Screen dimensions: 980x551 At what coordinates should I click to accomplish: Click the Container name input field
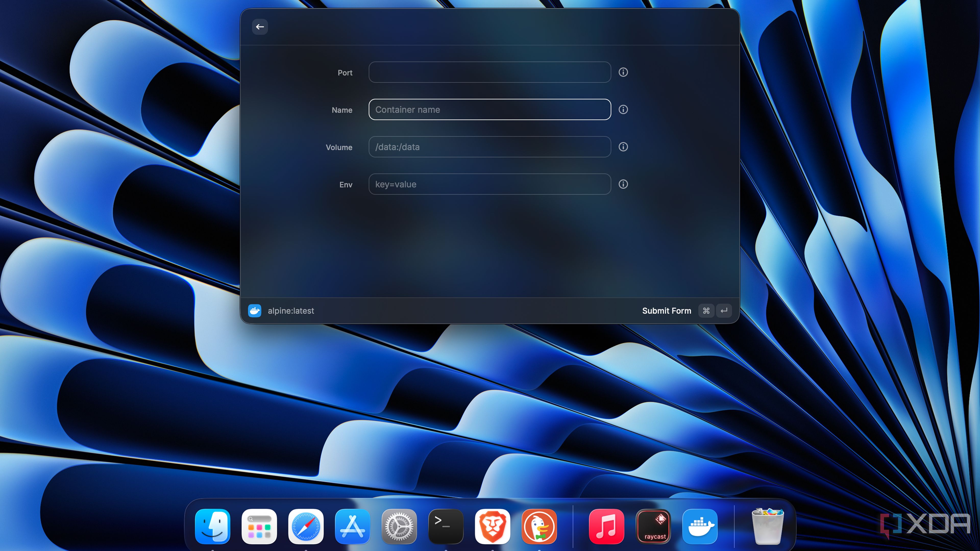[490, 109]
